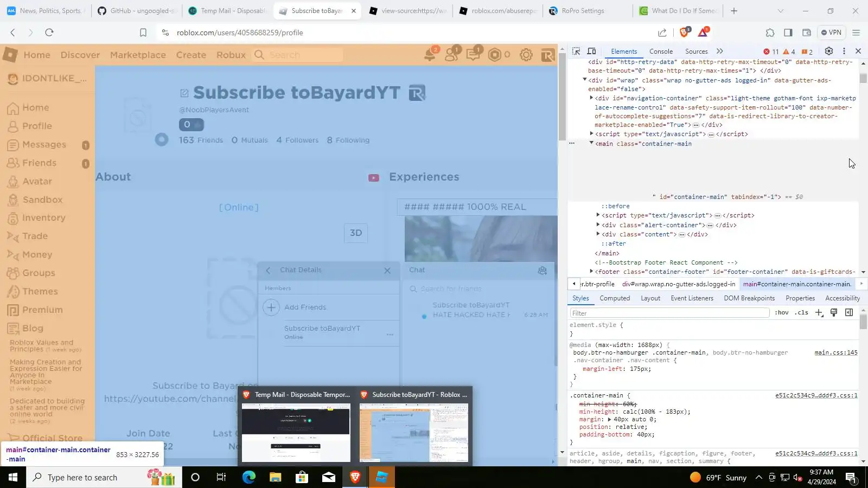
Task: Open the Computed styles tab
Action: tap(615, 298)
